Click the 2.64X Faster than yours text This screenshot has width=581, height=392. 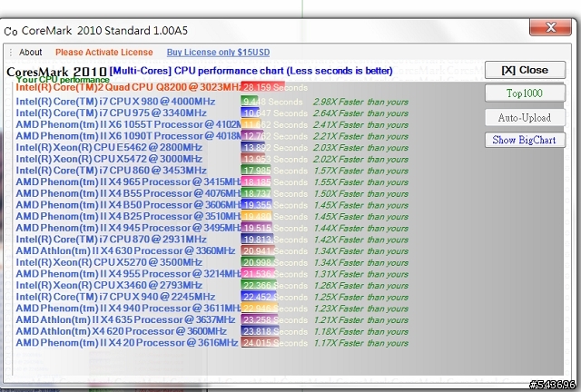361,113
